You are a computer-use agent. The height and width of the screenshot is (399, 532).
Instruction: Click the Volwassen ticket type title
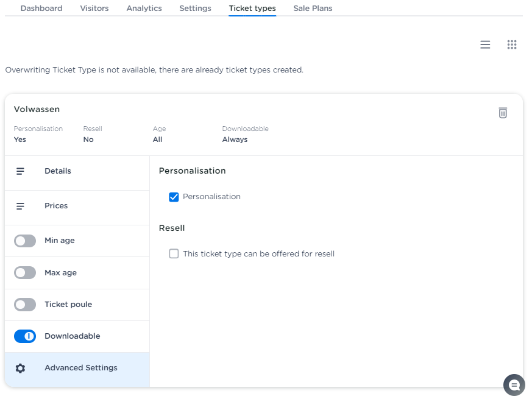point(37,110)
